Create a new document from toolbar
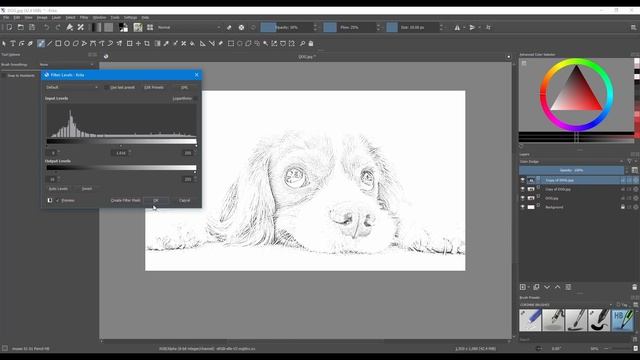The width and height of the screenshot is (640, 360). click(9, 27)
